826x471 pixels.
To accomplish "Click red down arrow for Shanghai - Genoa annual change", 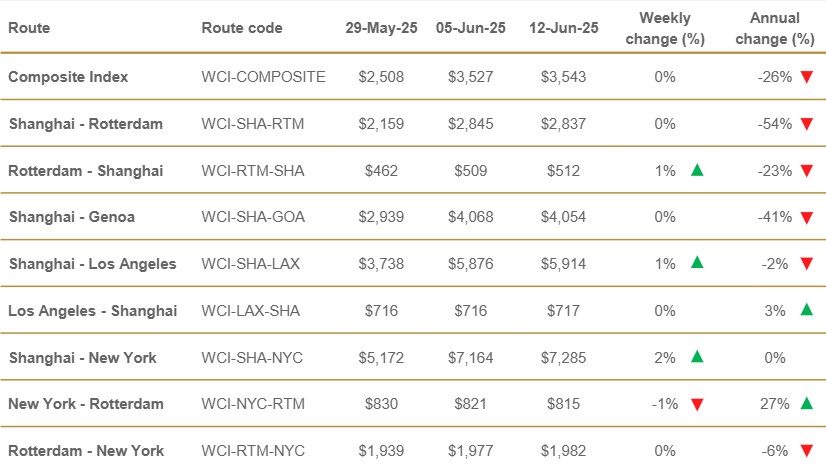I will [806, 217].
